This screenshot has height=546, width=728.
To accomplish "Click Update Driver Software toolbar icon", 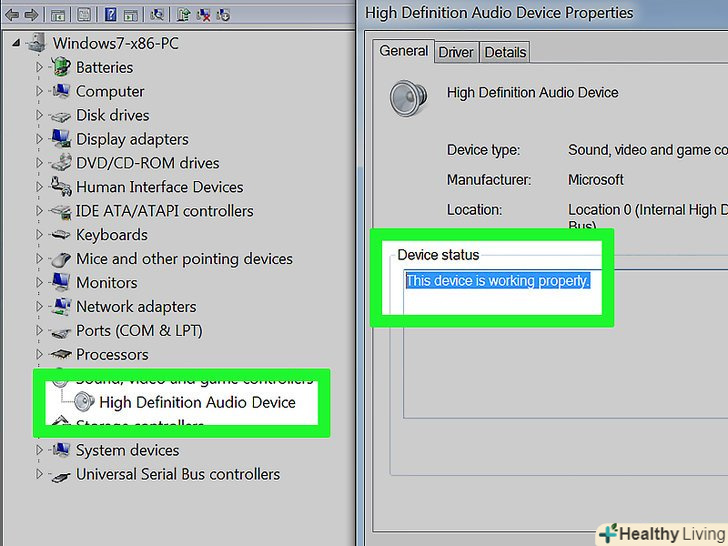I will 183,15.
